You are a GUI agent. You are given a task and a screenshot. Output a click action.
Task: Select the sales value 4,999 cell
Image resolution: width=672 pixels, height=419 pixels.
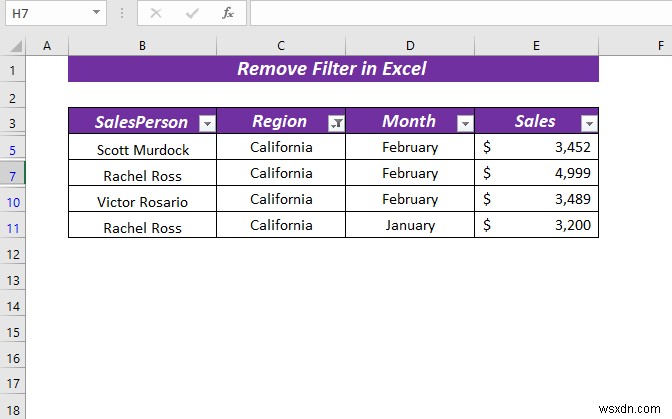pos(537,173)
